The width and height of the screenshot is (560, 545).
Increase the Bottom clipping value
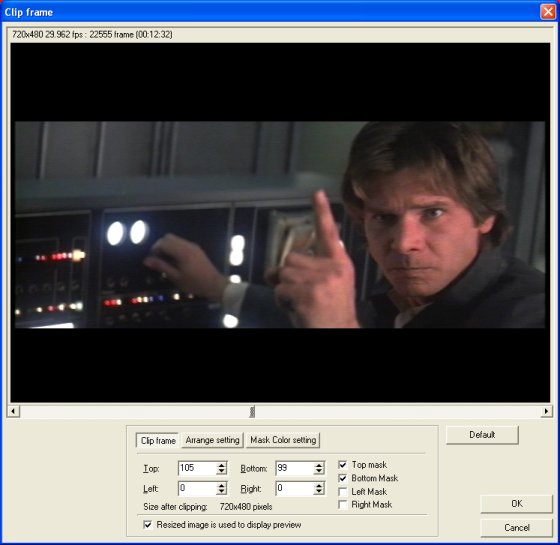point(319,465)
